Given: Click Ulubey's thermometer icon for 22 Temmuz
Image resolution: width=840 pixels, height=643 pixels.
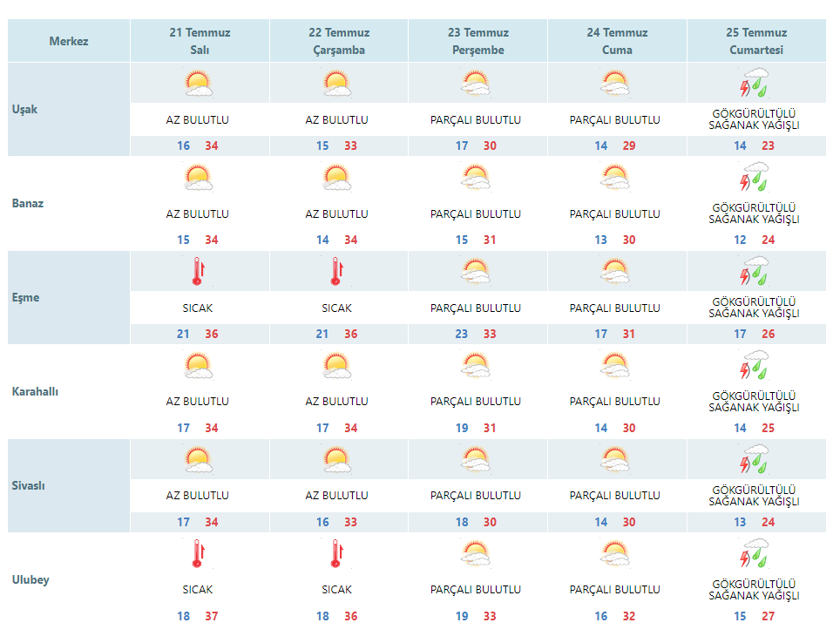Looking at the screenshot, I should click(337, 554).
